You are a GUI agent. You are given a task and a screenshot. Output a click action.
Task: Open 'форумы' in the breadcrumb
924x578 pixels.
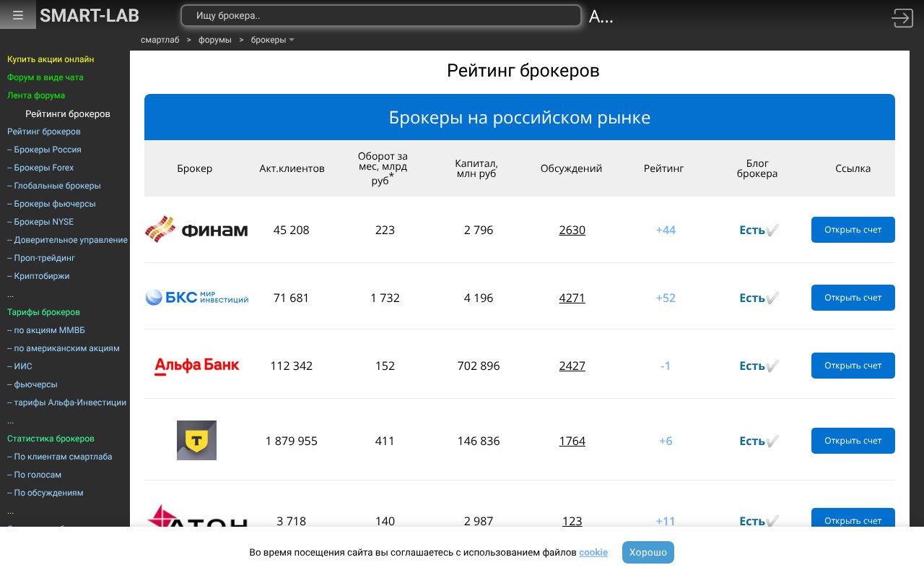[x=214, y=40]
